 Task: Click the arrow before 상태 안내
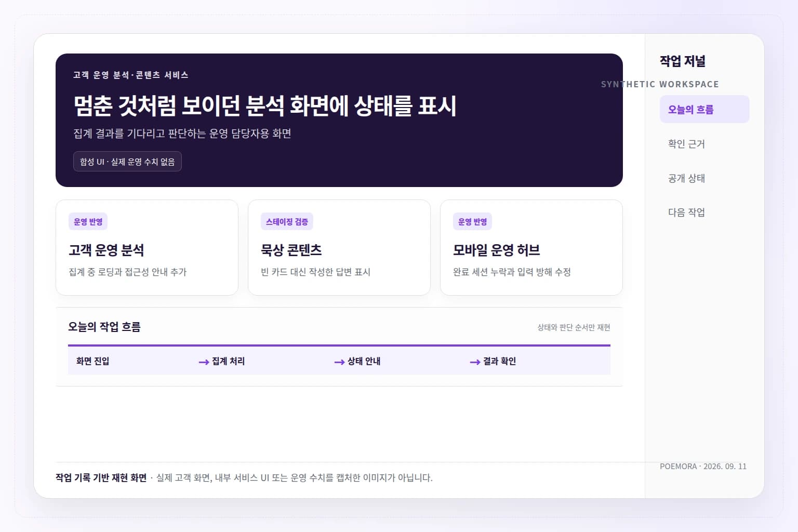coord(339,362)
